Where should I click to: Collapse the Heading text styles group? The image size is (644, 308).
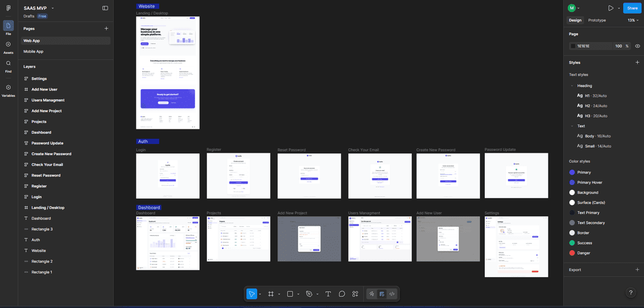(x=572, y=85)
